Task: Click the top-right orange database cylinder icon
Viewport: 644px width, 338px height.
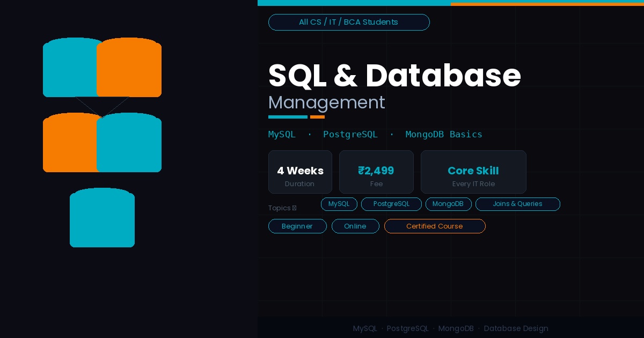Action: (129, 67)
